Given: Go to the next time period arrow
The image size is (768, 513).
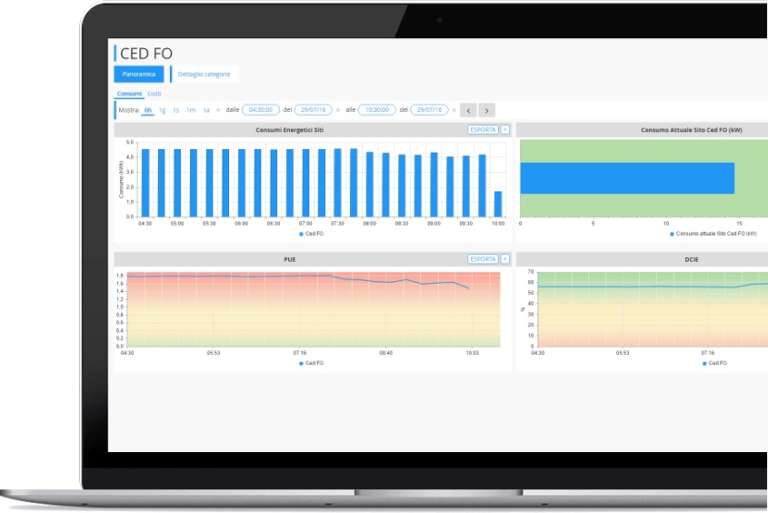Looking at the screenshot, I should click(487, 110).
